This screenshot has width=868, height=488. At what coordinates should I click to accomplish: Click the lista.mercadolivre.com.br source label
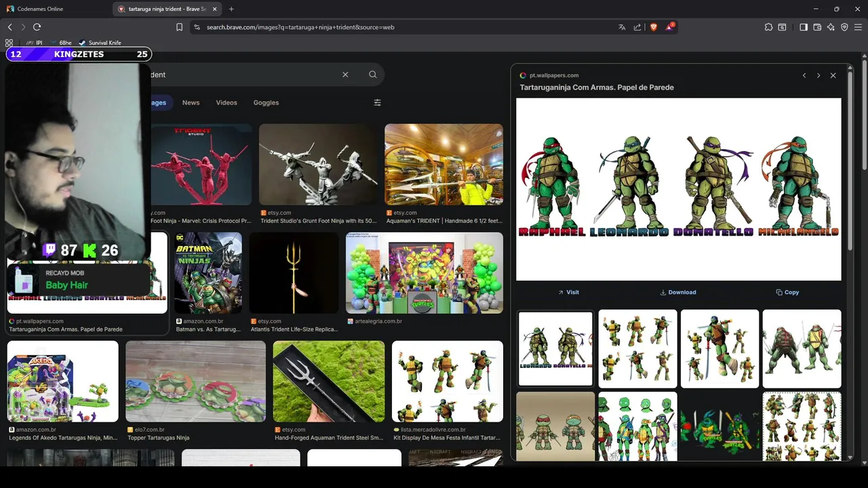pyautogui.click(x=433, y=430)
